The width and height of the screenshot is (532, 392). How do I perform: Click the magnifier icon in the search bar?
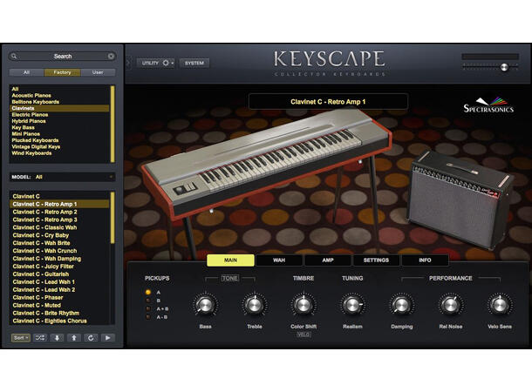coord(14,57)
